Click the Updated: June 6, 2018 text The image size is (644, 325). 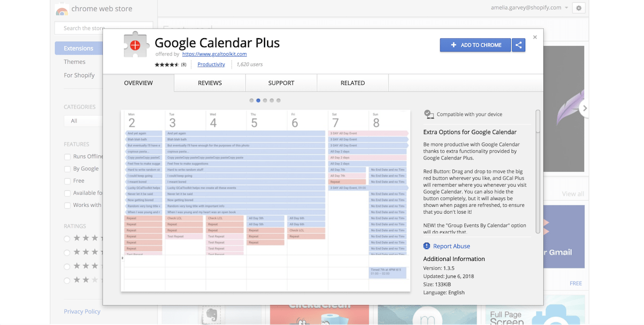pyautogui.click(x=449, y=276)
